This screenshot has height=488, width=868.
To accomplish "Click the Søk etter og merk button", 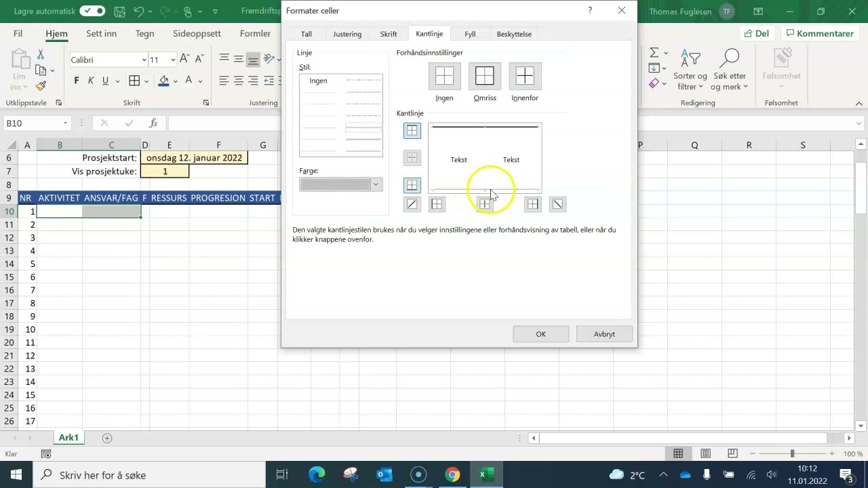I will click(730, 70).
